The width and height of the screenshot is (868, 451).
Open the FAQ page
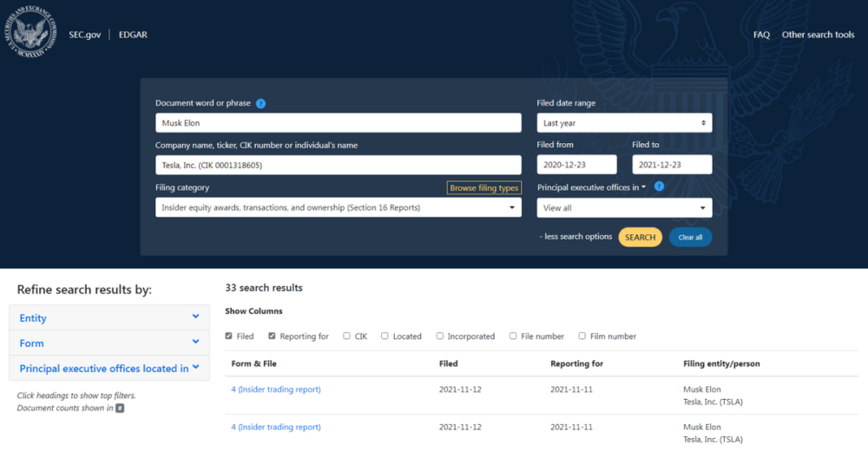coord(761,35)
